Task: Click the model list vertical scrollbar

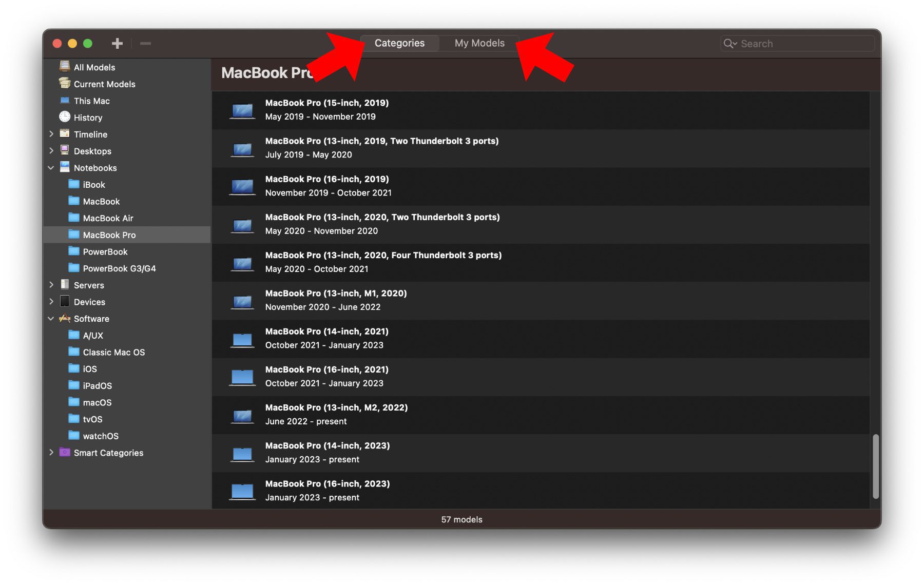Action: [876, 466]
